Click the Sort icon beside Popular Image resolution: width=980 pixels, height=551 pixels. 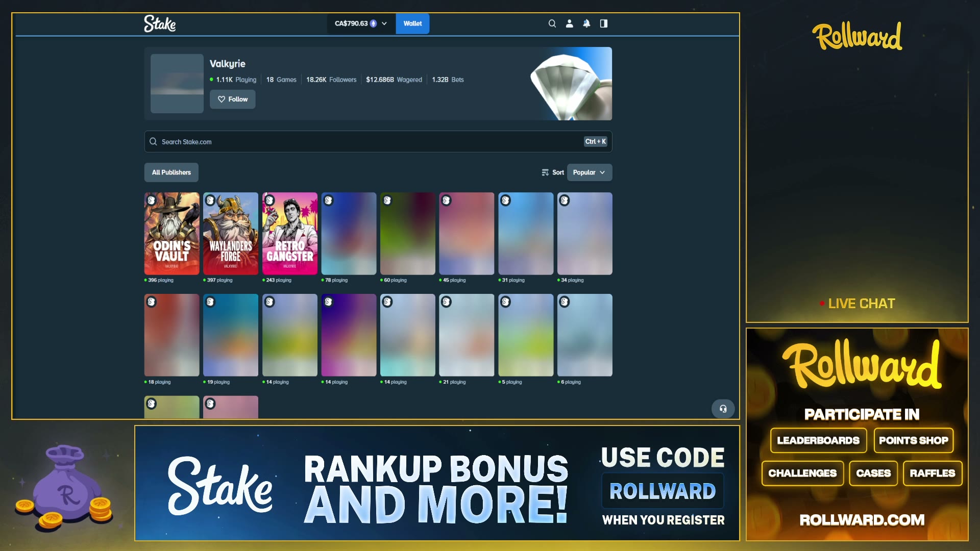[x=545, y=172]
